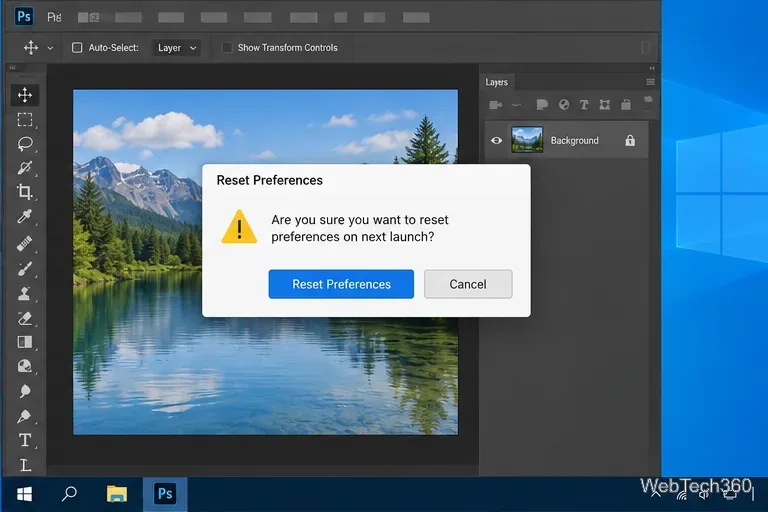Click the Background layer thumbnail

pos(527,140)
